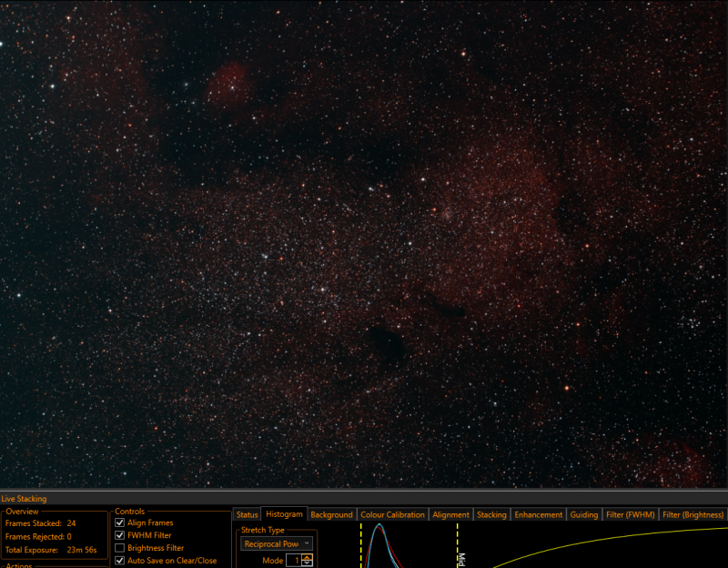Open the Background tab

click(x=331, y=514)
